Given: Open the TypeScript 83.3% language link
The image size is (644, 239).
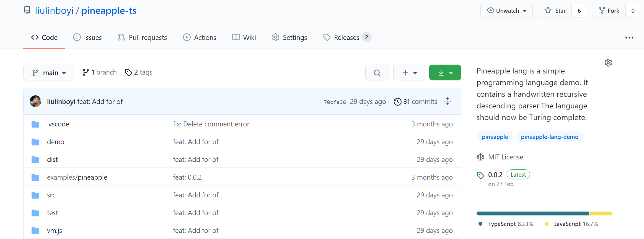Looking at the screenshot, I should coord(506,224).
